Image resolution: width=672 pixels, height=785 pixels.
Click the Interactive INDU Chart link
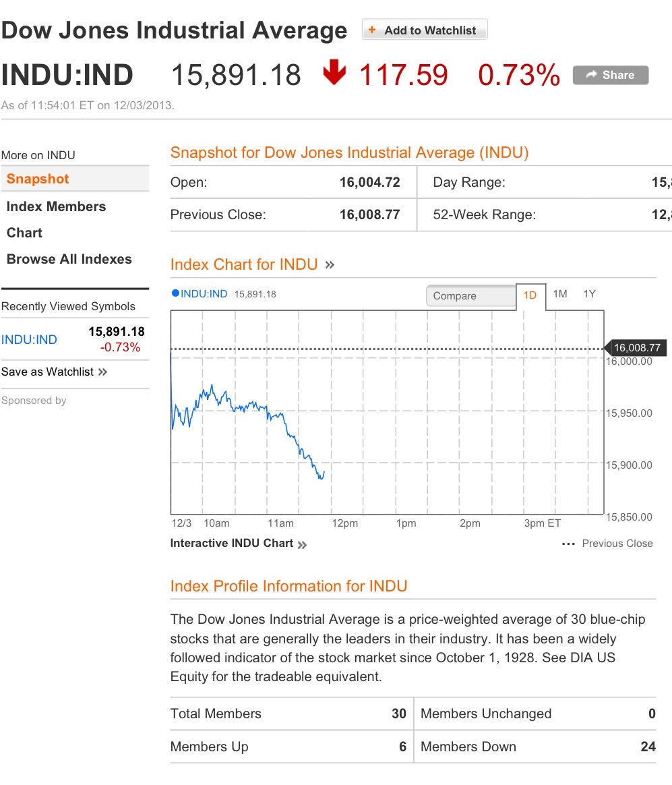click(232, 543)
